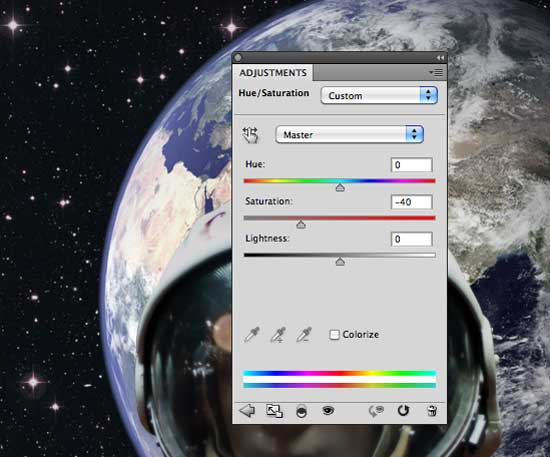The image size is (550, 457).
Task: Clip adjustment to layer below icon
Action: [301, 411]
